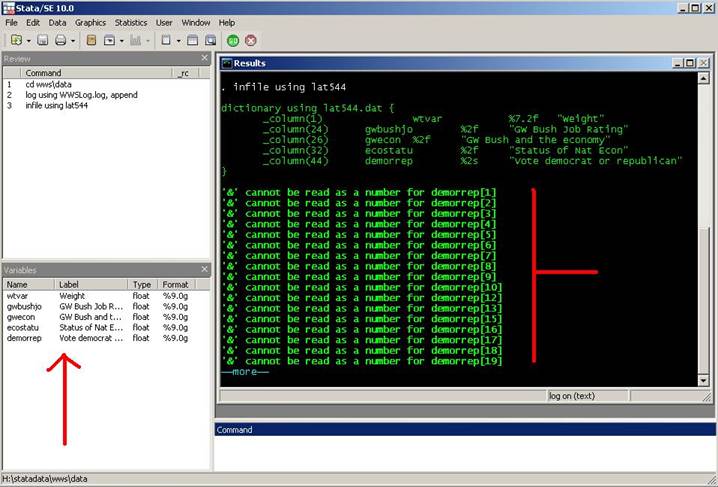The width and height of the screenshot is (718, 487).
Task: Click the Results window vertical scrollbar
Action: [709, 230]
